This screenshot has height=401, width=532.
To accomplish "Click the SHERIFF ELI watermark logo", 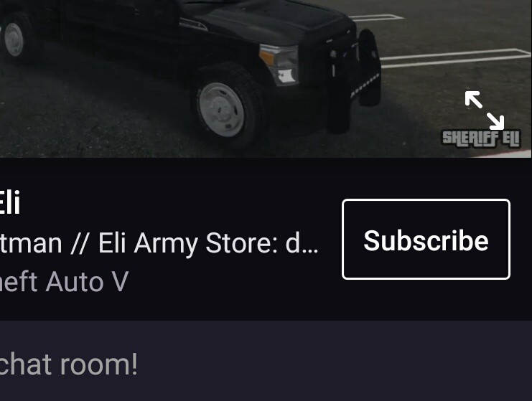I will pyautogui.click(x=481, y=138).
